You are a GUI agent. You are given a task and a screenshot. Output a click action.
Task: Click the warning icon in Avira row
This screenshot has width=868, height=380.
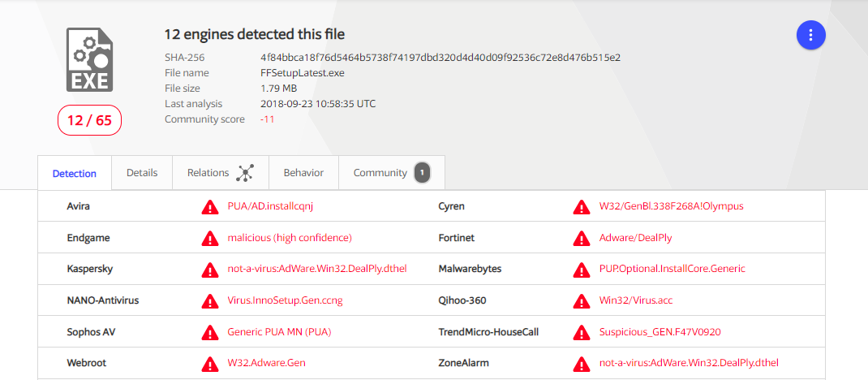[x=210, y=206]
